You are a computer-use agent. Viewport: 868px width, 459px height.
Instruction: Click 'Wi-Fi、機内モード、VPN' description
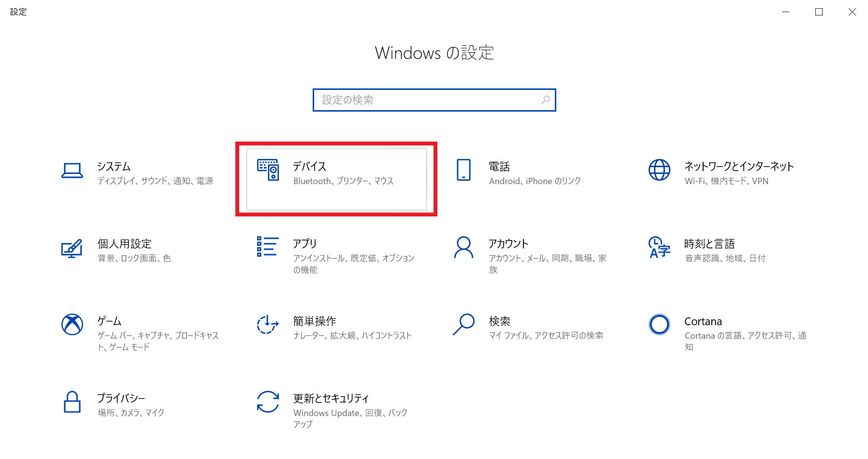pyautogui.click(x=726, y=181)
